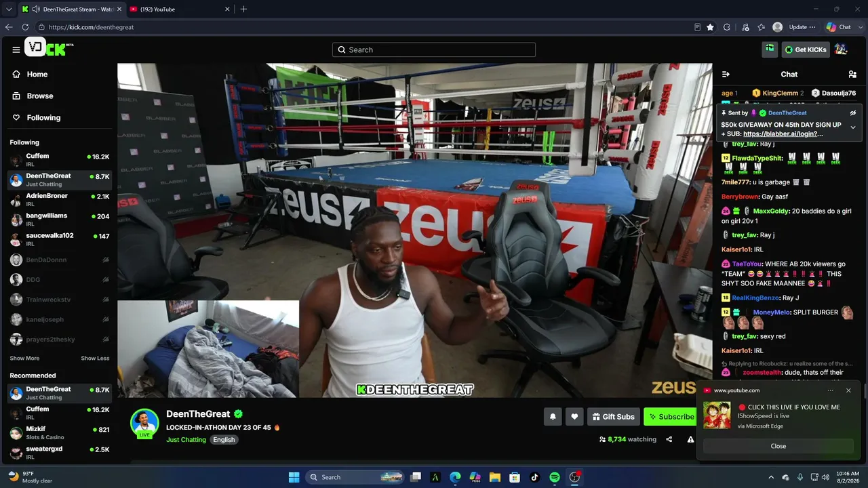Click the share stream icon
This screenshot has width=868, height=488.
(x=669, y=439)
